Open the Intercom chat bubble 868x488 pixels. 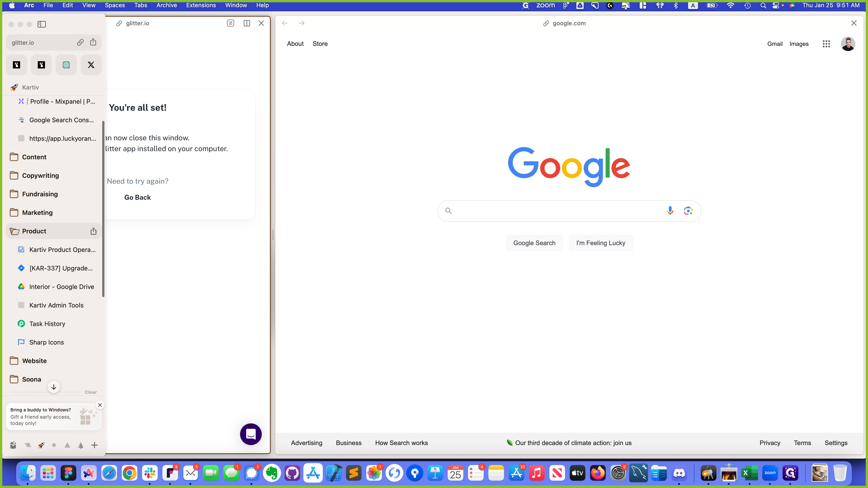(x=251, y=434)
